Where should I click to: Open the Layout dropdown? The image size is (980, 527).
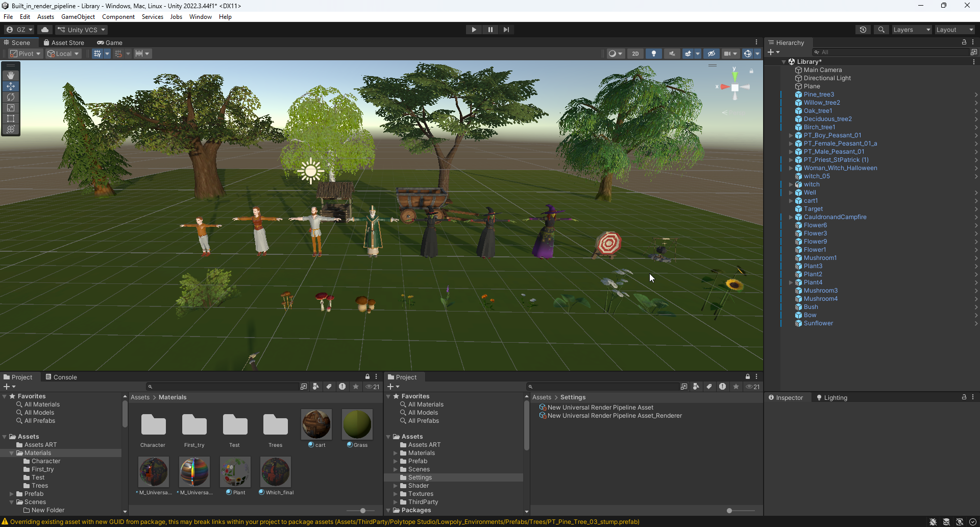pyautogui.click(x=954, y=30)
